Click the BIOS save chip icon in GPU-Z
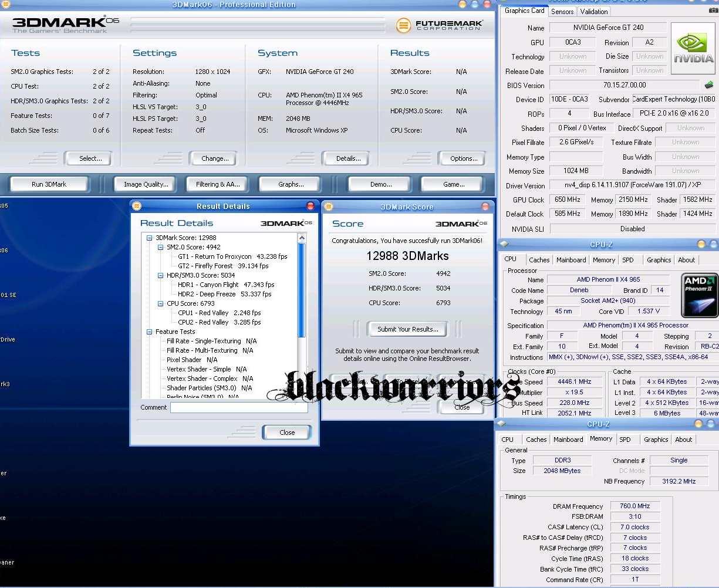The image size is (719, 588). pos(709,85)
